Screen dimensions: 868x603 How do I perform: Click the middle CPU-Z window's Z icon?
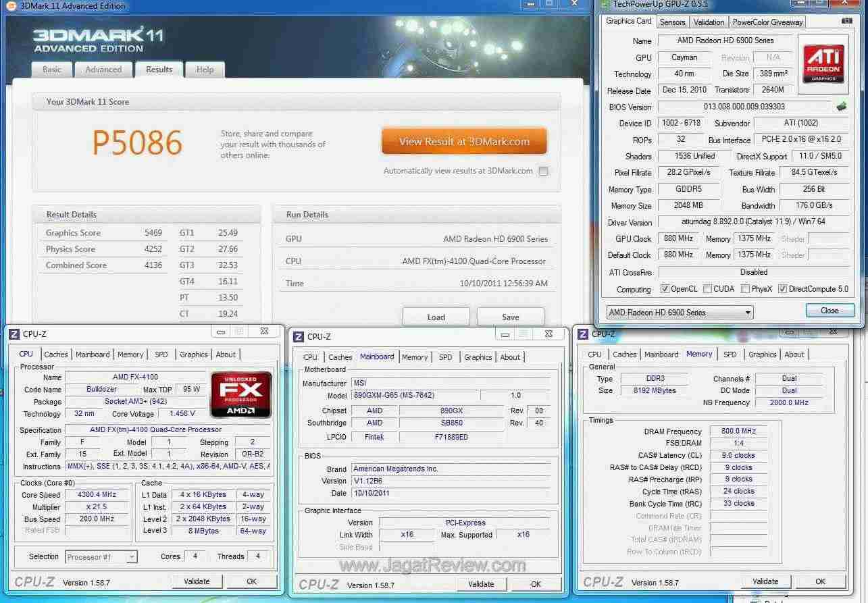299,337
